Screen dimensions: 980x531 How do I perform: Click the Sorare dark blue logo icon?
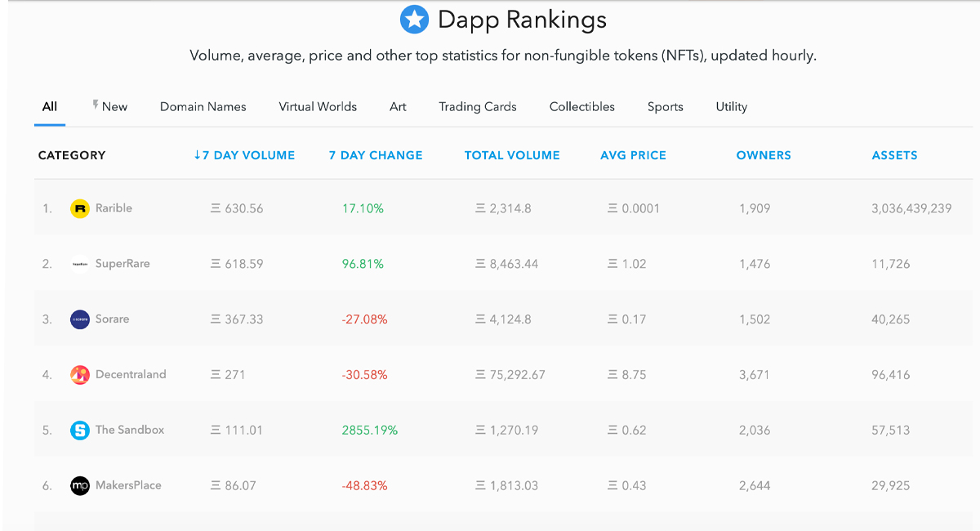pyautogui.click(x=79, y=319)
